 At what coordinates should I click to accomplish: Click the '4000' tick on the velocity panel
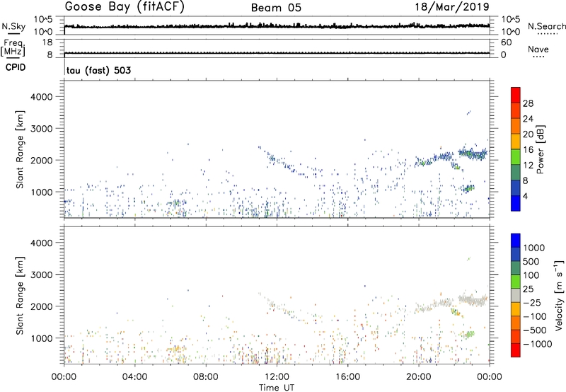(42, 243)
